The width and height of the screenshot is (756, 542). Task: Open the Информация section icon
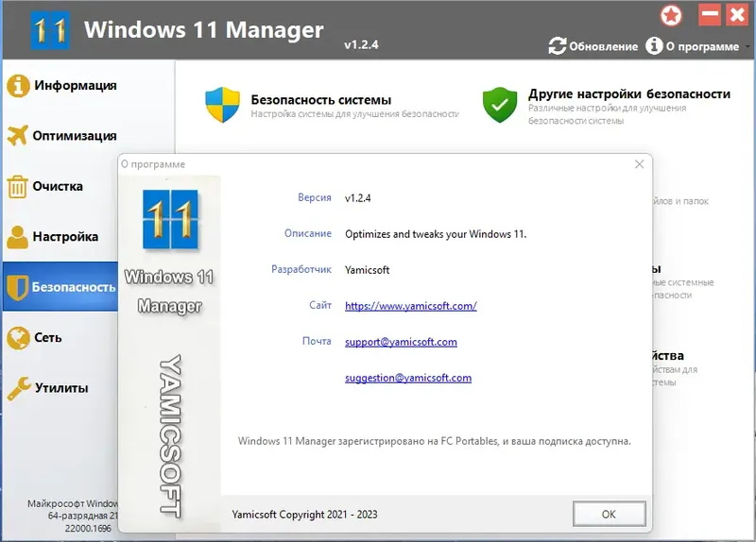point(18,86)
